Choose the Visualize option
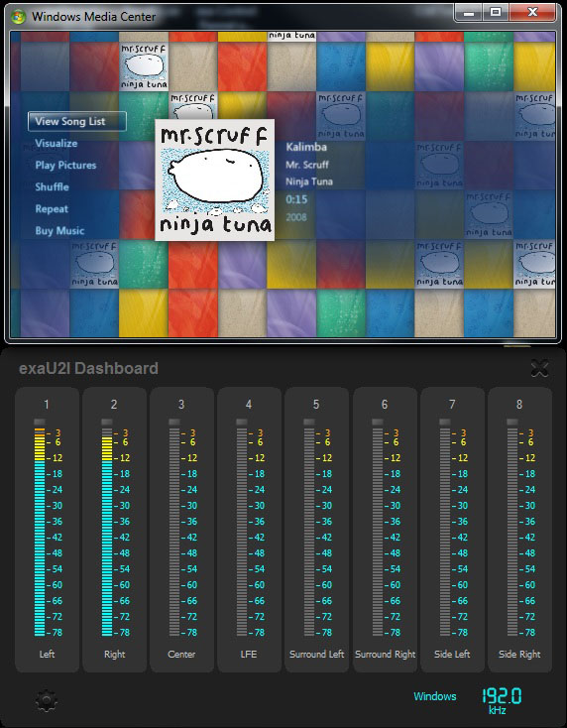 [x=57, y=143]
